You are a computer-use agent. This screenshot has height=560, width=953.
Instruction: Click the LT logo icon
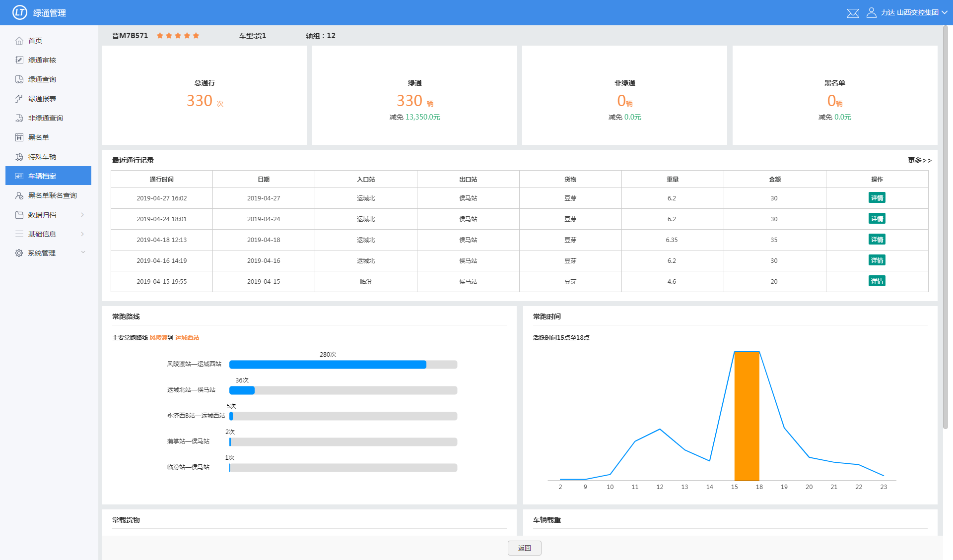coord(19,12)
